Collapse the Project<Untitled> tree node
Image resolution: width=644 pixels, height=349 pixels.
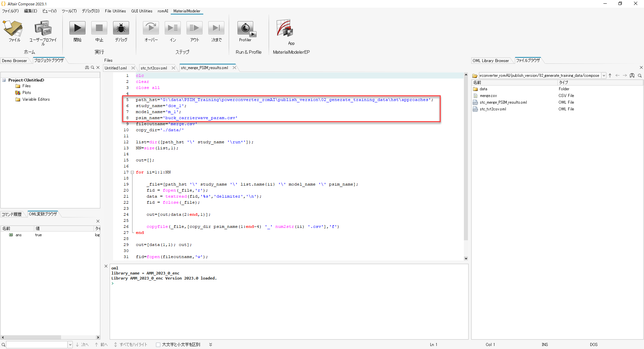pyautogui.click(x=4, y=80)
